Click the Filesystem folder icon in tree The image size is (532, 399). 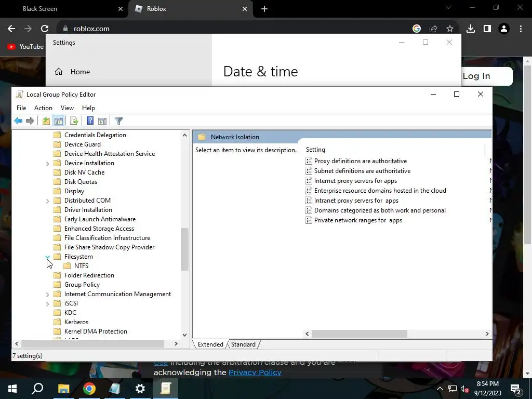57,257
